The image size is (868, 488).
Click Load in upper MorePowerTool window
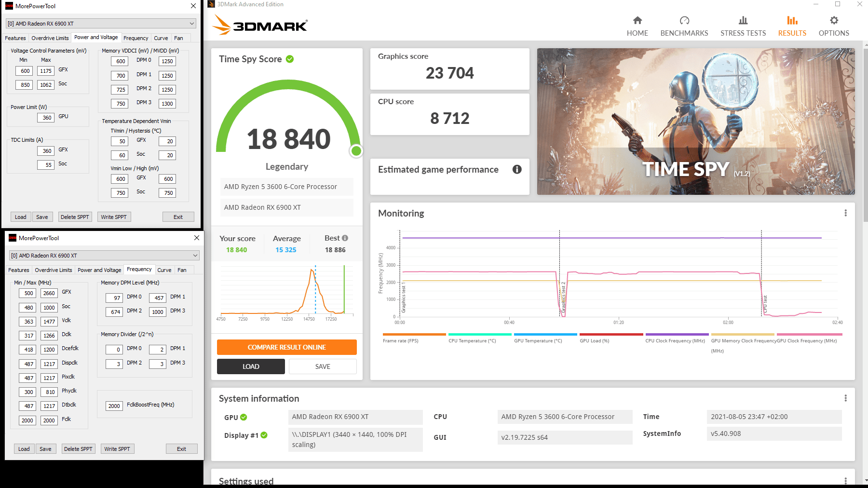21,217
